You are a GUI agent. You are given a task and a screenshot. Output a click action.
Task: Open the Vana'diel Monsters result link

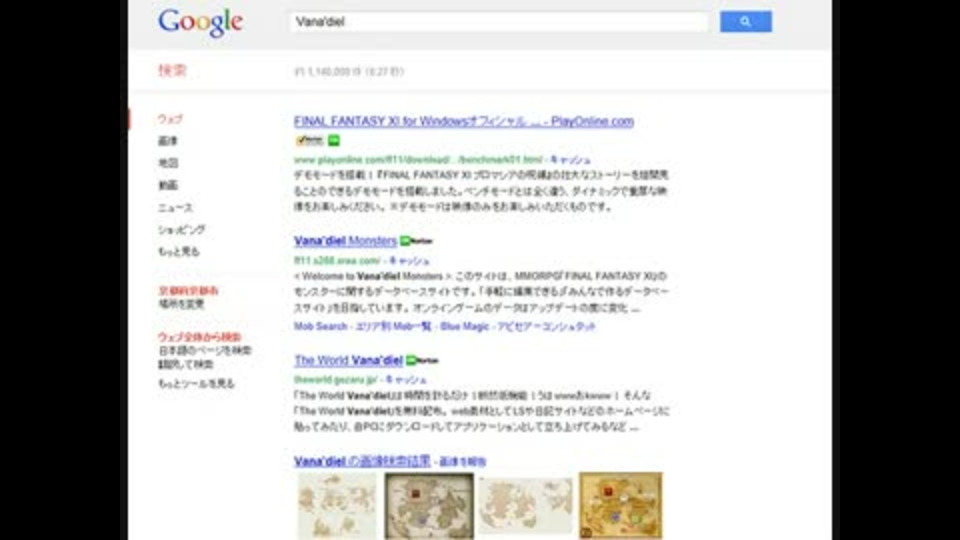[x=345, y=241]
